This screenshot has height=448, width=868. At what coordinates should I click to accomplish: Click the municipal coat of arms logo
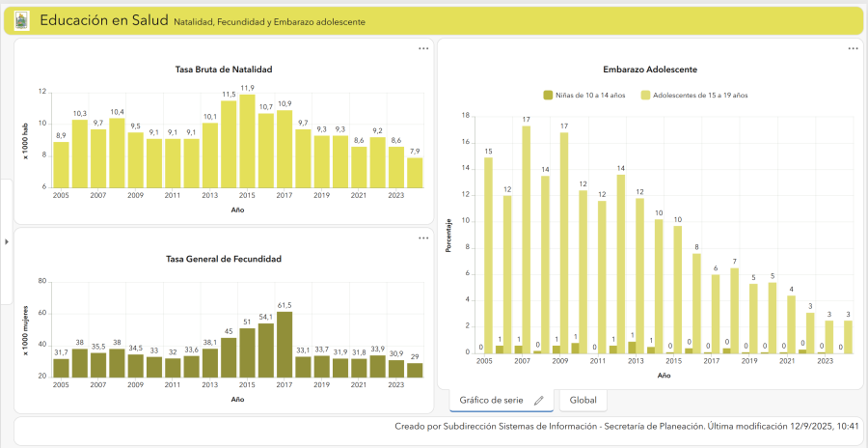[x=21, y=21]
